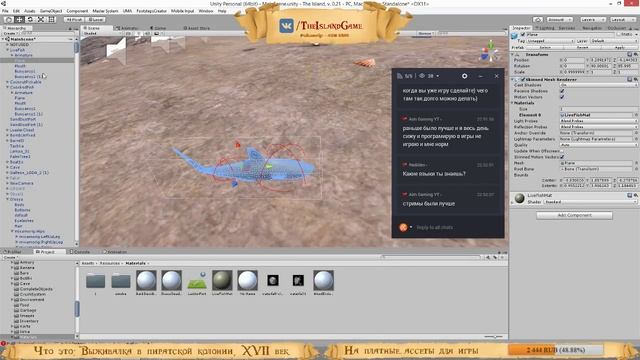Switch to the Console tab

80,252
